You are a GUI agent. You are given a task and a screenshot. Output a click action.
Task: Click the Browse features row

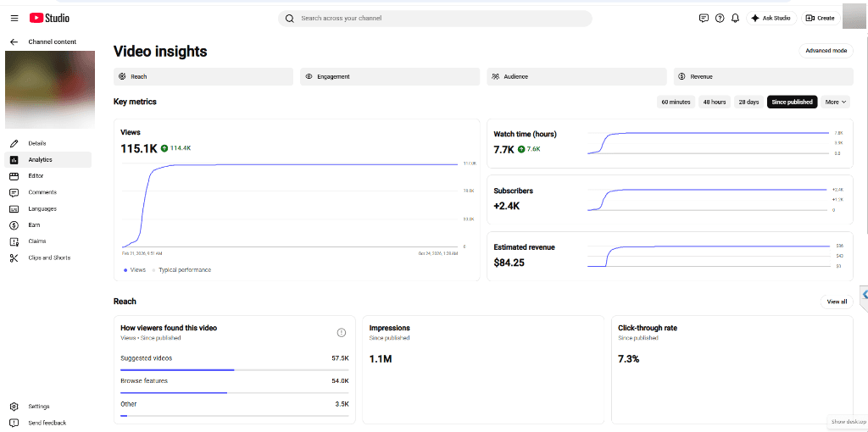coord(235,386)
